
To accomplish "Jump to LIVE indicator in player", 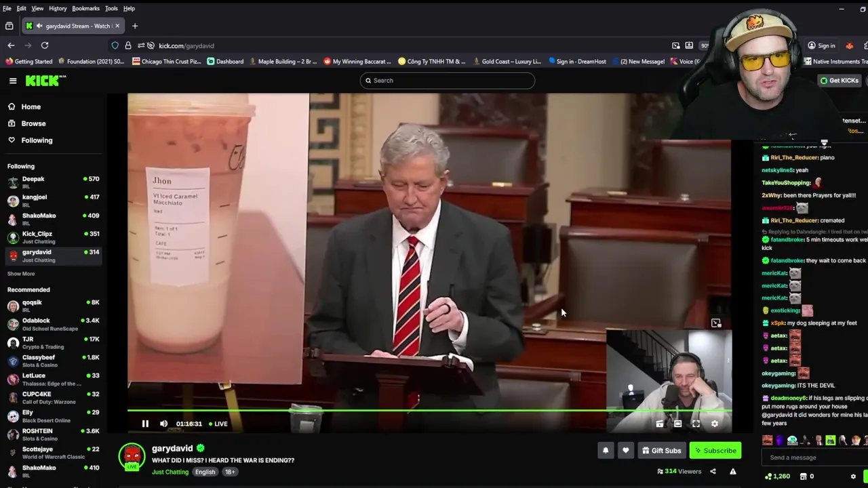I will pos(218,424).
